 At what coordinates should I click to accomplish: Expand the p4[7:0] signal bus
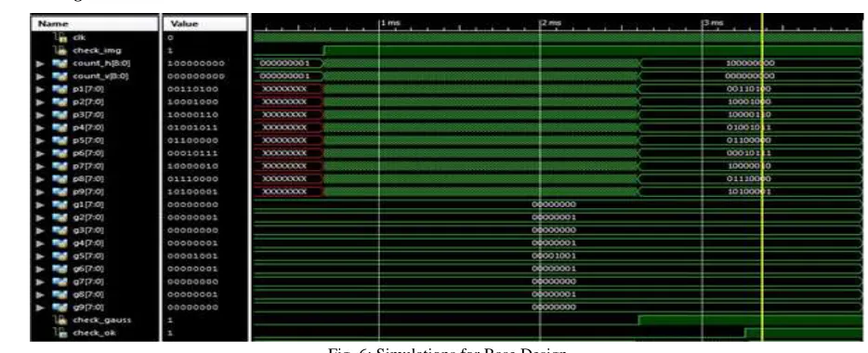(39, 127)
